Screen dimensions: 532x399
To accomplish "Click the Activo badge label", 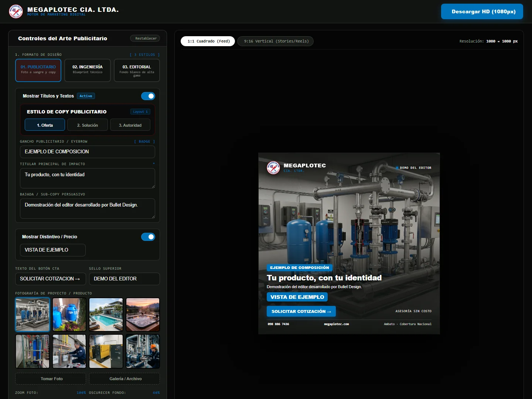I will [x=86, y=96].
